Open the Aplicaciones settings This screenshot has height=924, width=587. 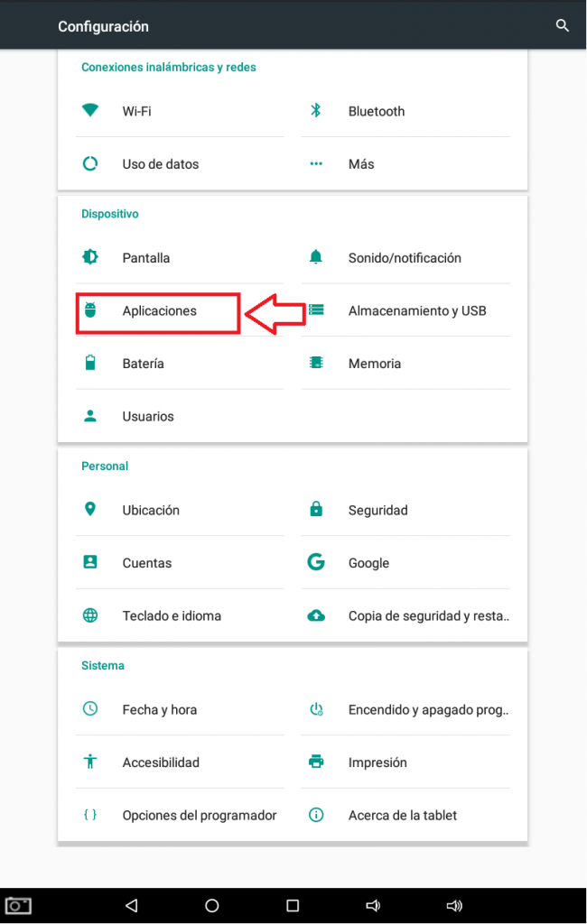coord(159,311)
